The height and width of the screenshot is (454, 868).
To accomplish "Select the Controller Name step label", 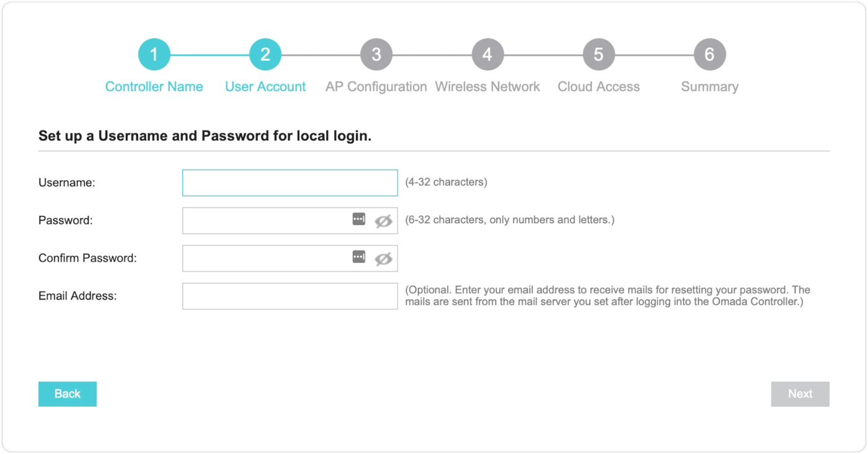I will pyautogui.click(x=154, y=87).
